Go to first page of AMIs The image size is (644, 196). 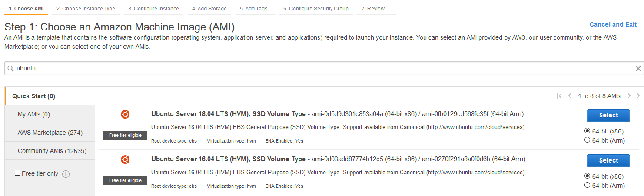click(559, 96)
